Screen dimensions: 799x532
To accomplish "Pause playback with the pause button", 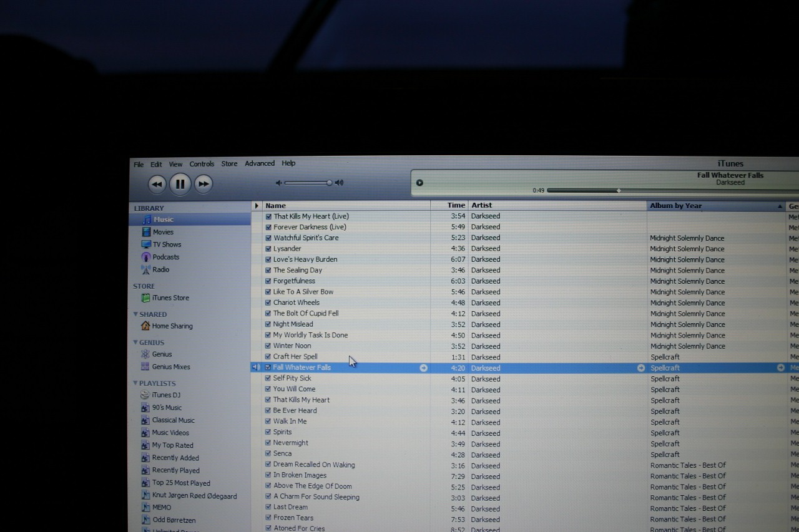I will 180,184.
